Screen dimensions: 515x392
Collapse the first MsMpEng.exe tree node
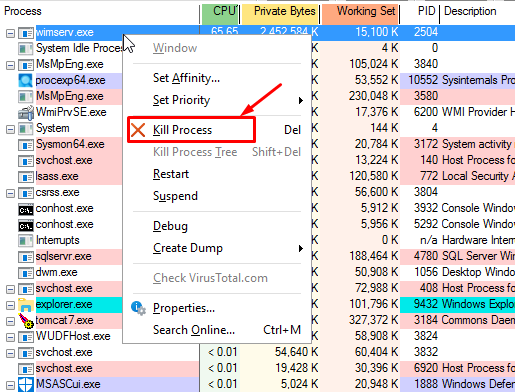click(10, 65)
